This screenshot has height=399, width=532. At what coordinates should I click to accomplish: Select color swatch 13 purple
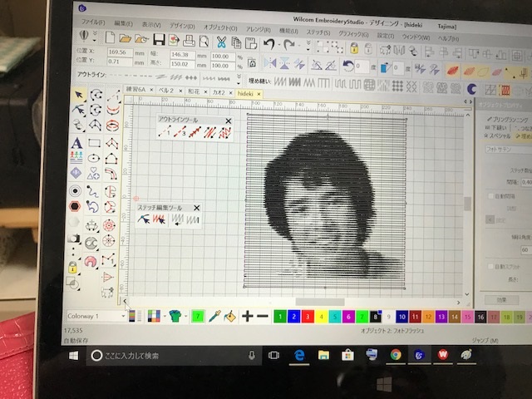441,317
